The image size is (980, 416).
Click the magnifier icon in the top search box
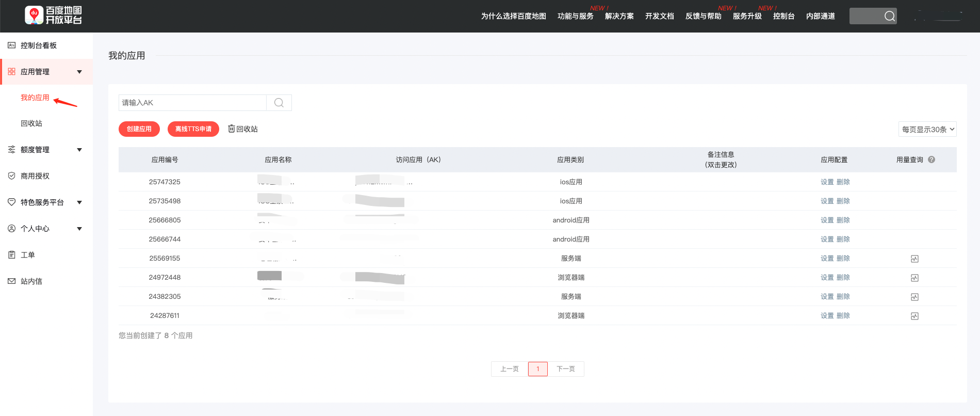[889, 16]
